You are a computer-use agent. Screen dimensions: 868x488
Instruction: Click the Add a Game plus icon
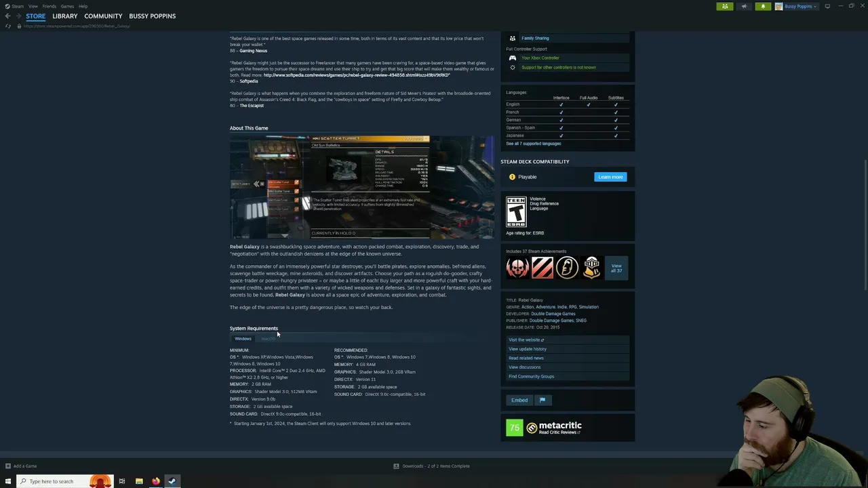tap(8, 466)
